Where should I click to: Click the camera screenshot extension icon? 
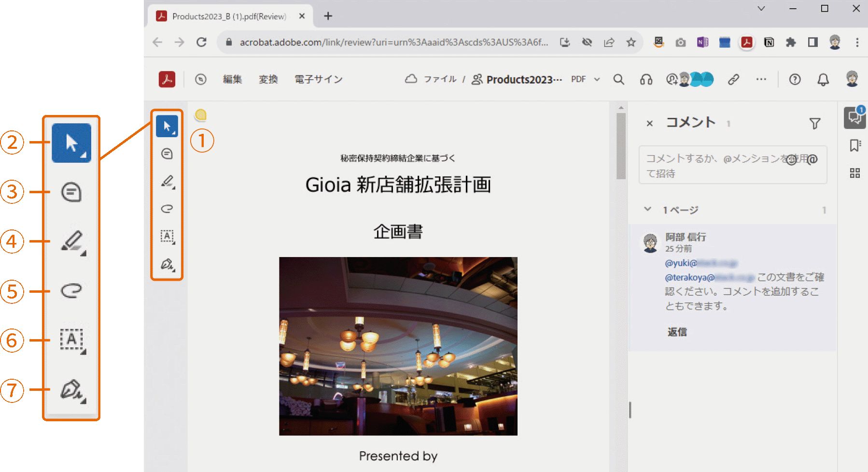tap(681, 43)
